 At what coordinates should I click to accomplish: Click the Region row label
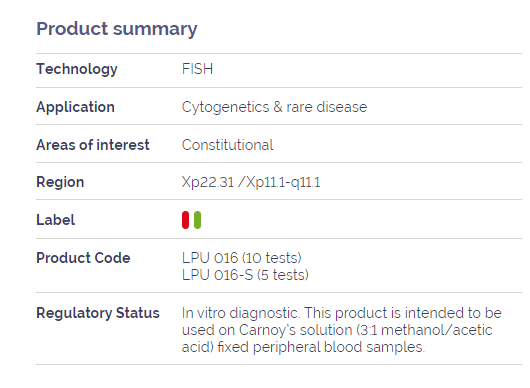(60, 182)
